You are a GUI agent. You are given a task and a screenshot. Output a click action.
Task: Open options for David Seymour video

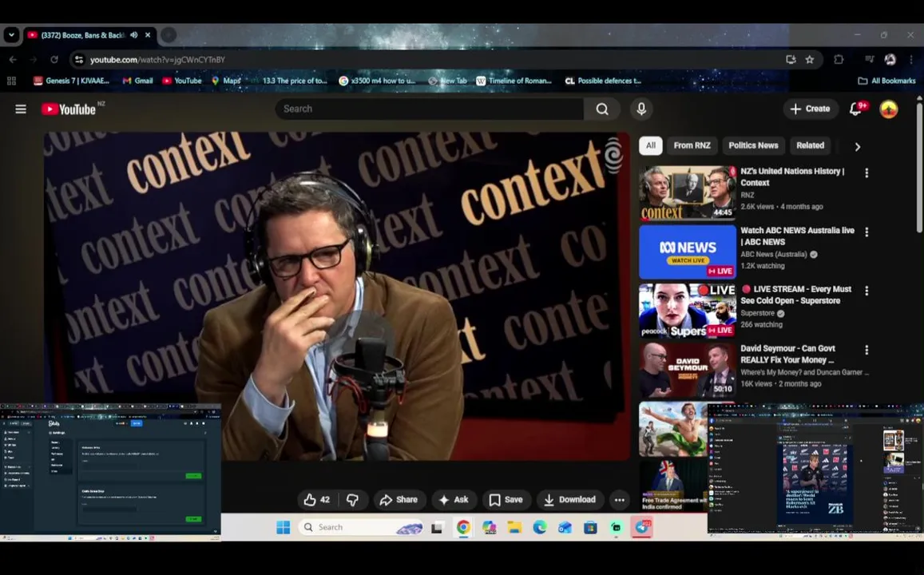click(866, 350)
